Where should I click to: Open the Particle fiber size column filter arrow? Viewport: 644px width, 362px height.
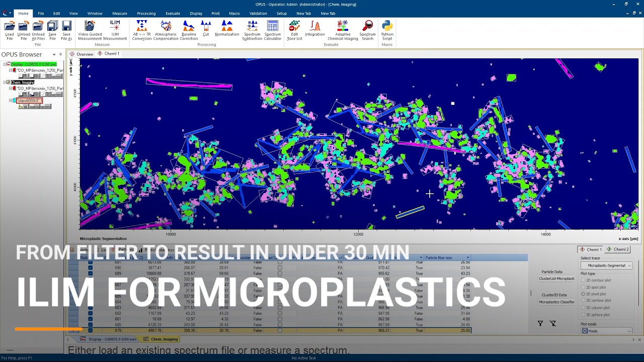point(467,257)
